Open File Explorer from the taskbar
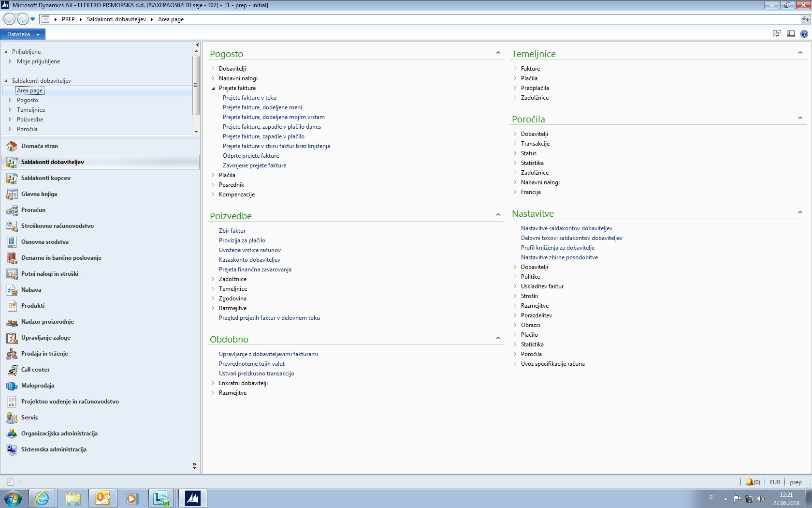Viewport: 812px width, 508px height. 72,498
